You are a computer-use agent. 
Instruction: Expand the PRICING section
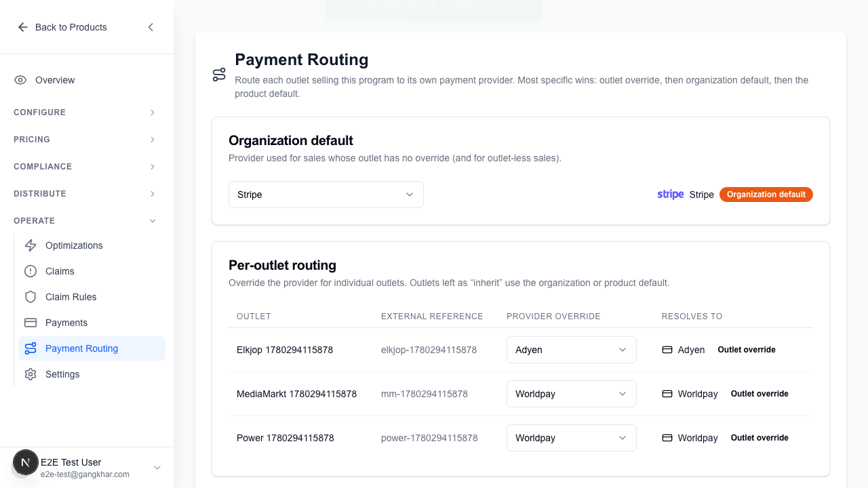tap(85, 140)
